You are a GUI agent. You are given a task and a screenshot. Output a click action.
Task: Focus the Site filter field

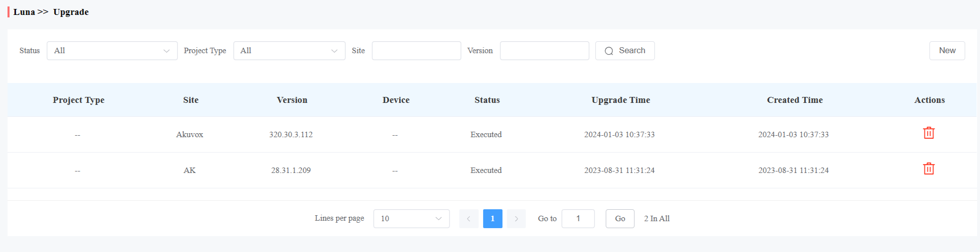coord(416,51)
